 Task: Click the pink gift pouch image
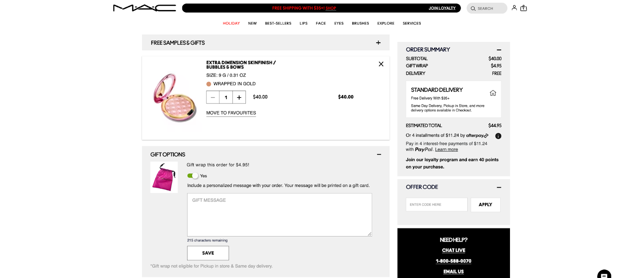[x=164, y=177]
